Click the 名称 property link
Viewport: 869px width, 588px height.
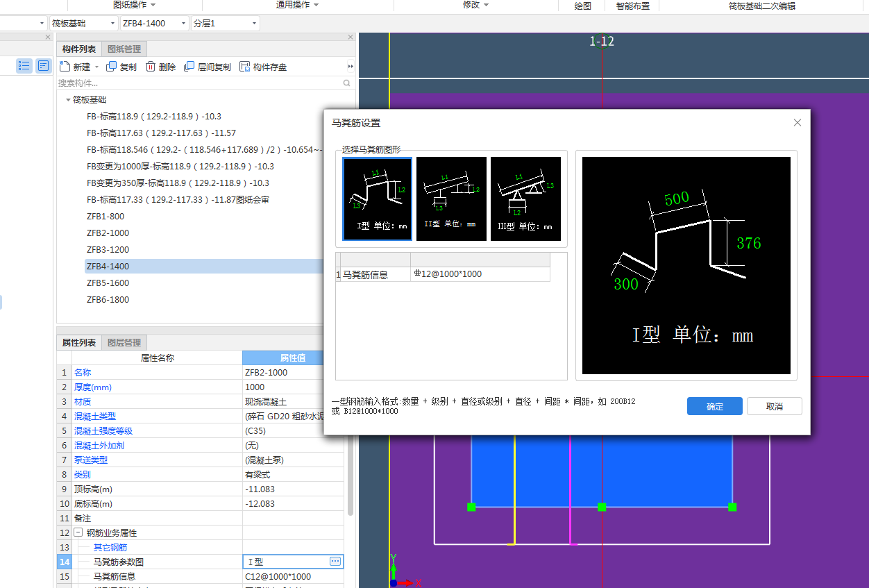83,373
